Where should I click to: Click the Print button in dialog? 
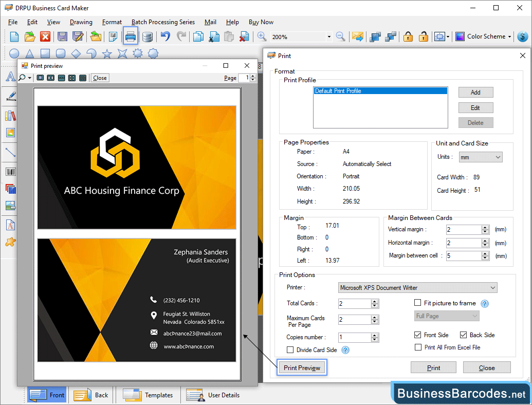pyautogui.click(x=433, y=367)
